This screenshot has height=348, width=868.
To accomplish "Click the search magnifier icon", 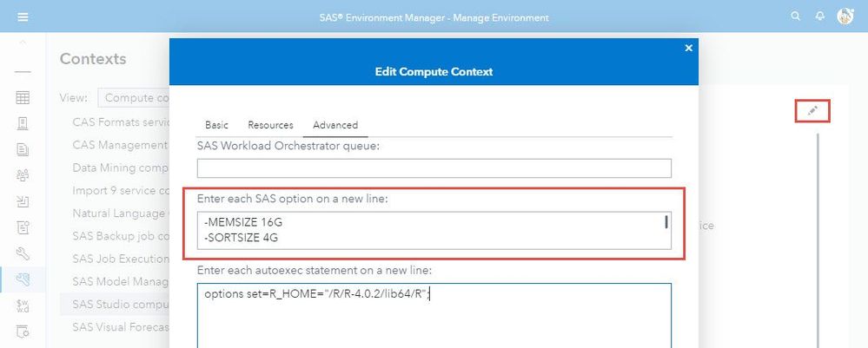I will tap(796, 16).
